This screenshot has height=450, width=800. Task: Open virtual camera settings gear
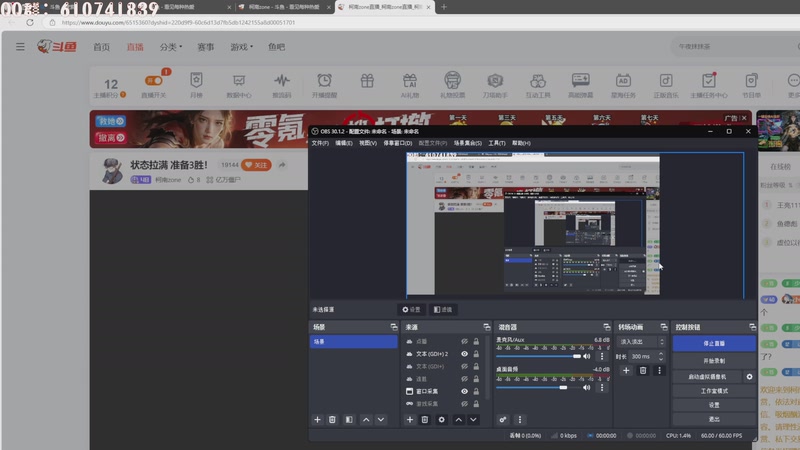click(749, 377)
